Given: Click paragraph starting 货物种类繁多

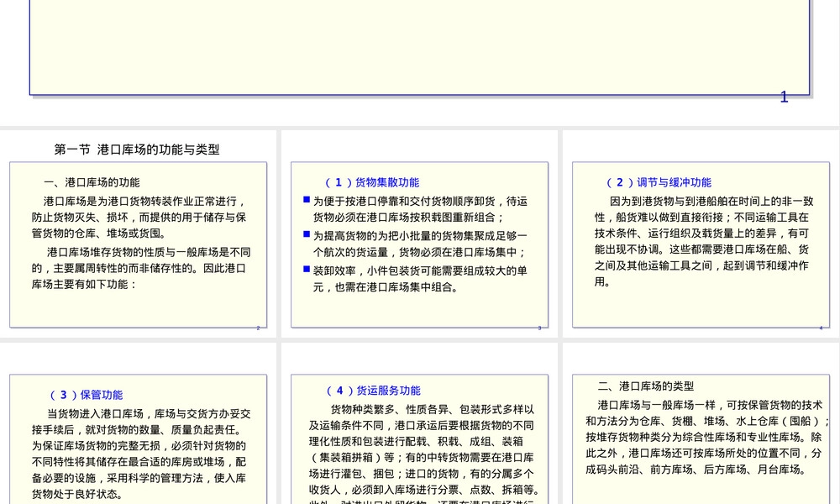Looking at the screenshot, I should click(x=423, y=454).
